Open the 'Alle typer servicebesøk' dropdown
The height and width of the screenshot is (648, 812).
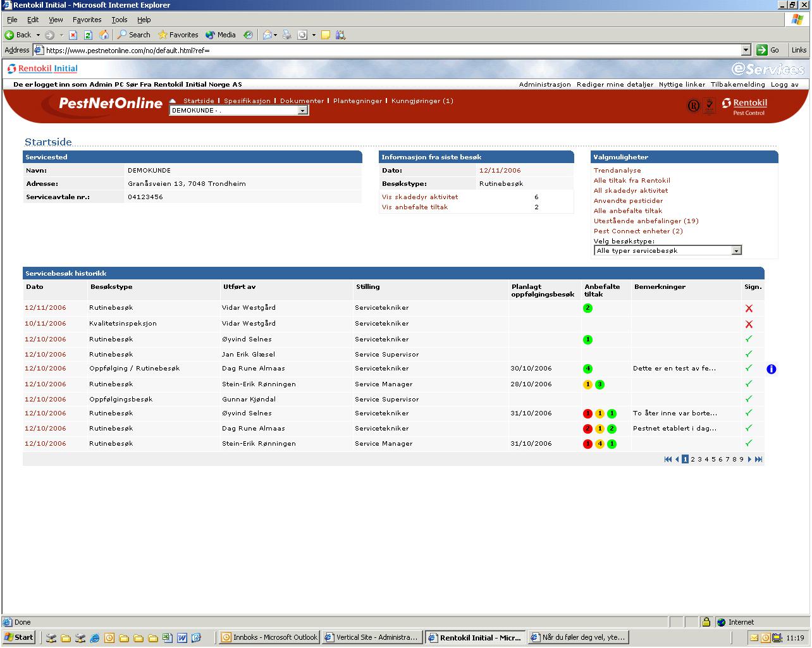click(x=735, y=251)
